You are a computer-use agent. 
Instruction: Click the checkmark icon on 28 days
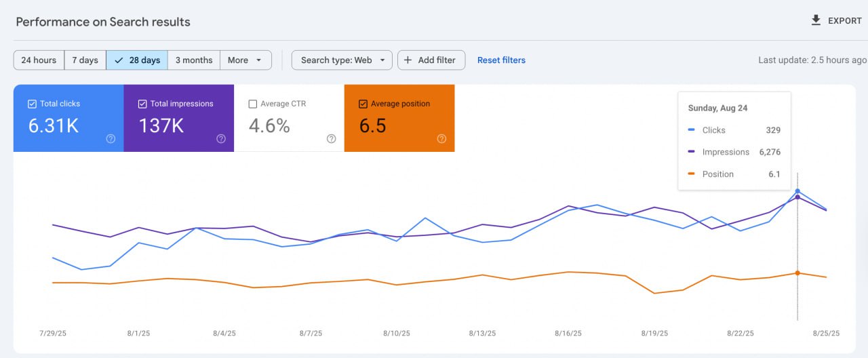119,60
